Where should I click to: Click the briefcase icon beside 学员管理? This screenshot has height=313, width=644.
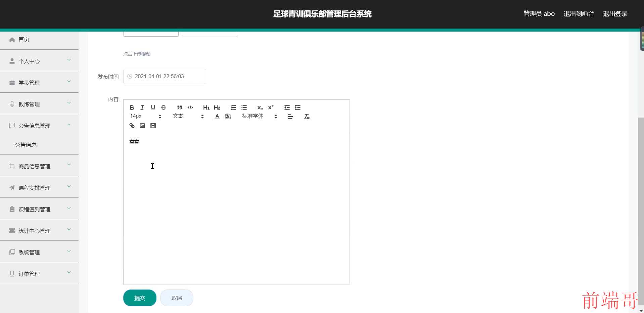(12, 82)
